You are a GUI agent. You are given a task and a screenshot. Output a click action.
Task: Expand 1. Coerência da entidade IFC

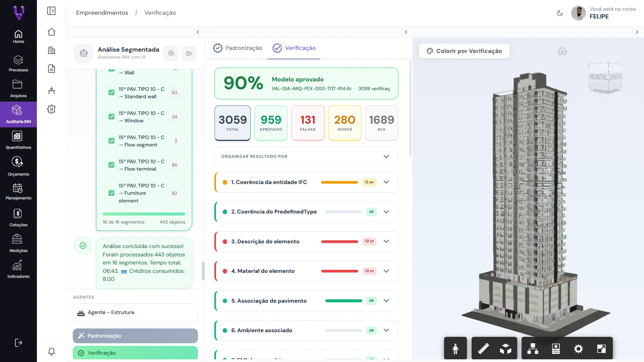(386, 182)
